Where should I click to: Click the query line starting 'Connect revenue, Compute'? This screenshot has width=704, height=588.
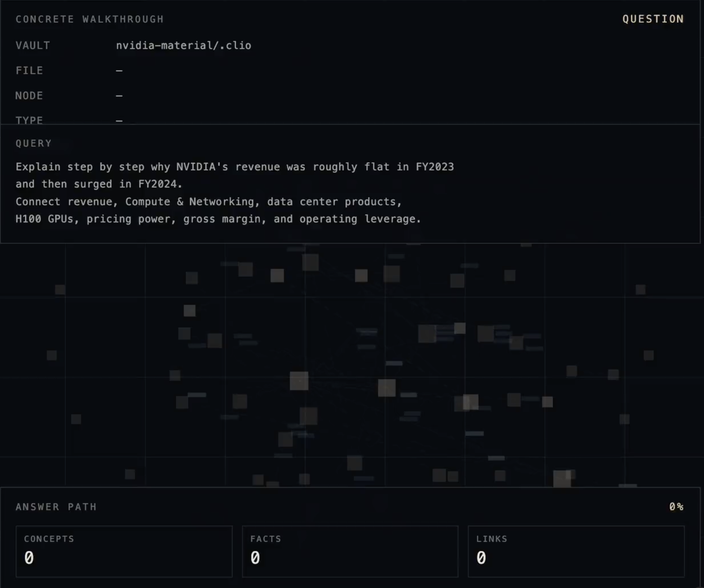(209, 202)
